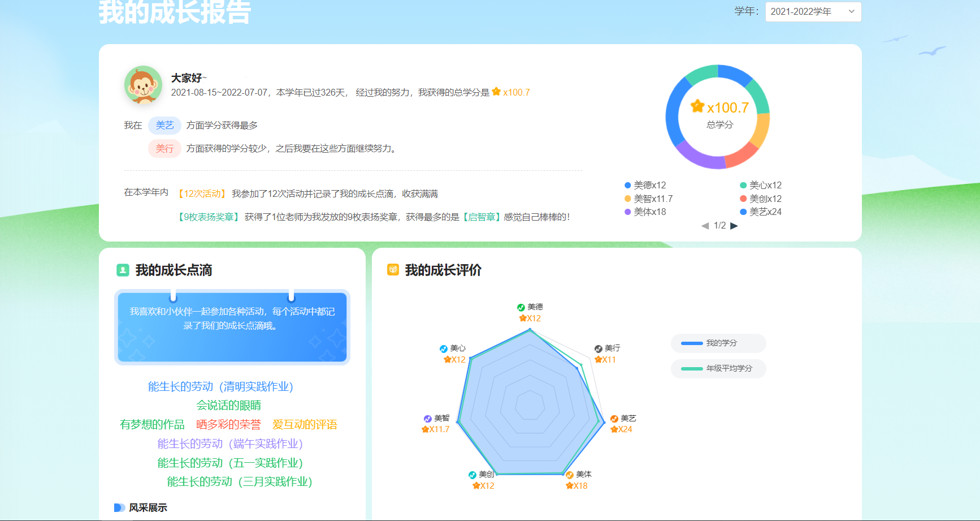Open the 2021-2022学年 school year dropdown

[x=813, y=12]
